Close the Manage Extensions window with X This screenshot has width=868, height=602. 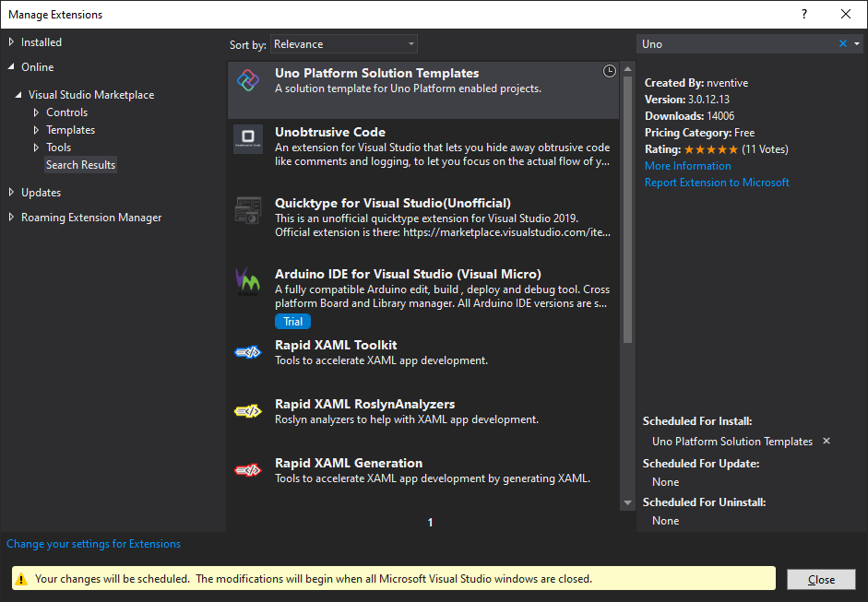(846, 15)
